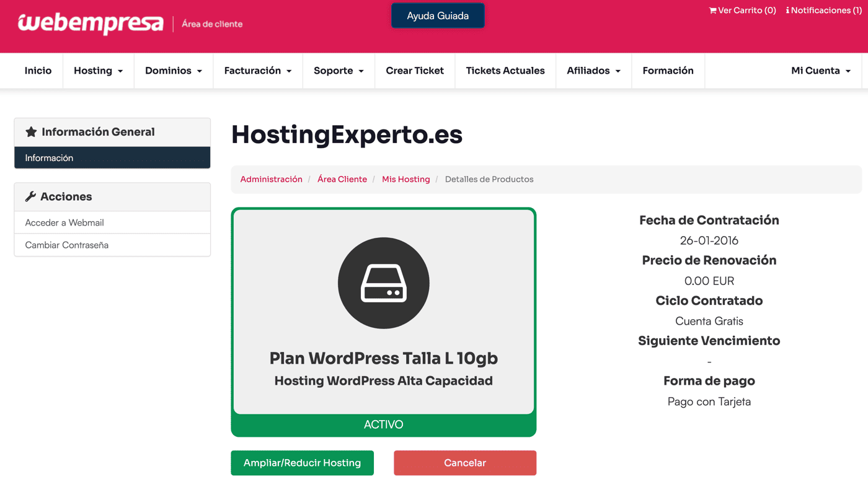This screenshot has height=487, width=868.
Task: Open Formación in navigation
Action: click(668, 71)
